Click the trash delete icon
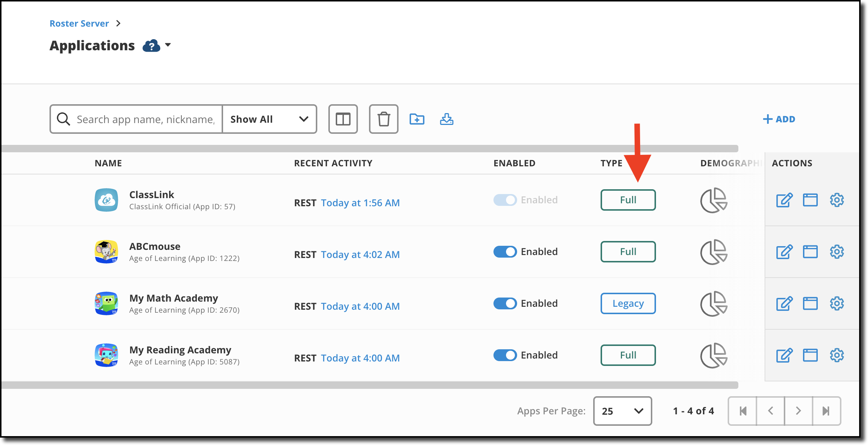This screenshot has height=445, width=868. [383, 119]
